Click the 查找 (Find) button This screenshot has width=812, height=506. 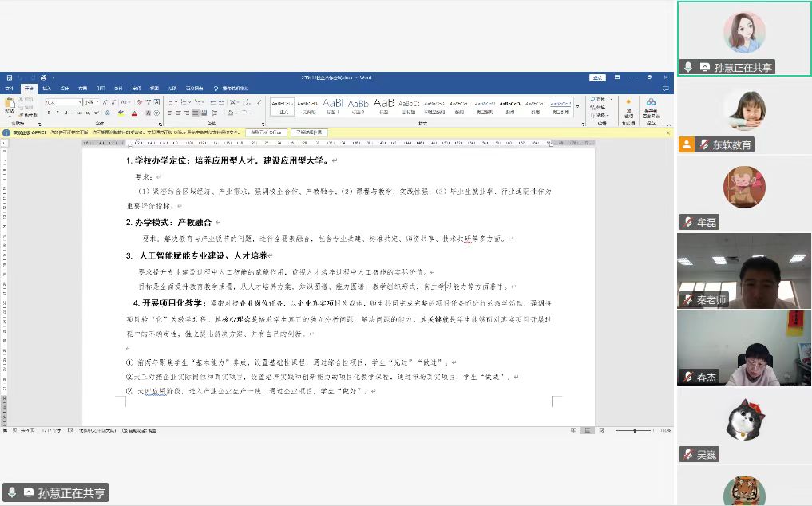600,100
